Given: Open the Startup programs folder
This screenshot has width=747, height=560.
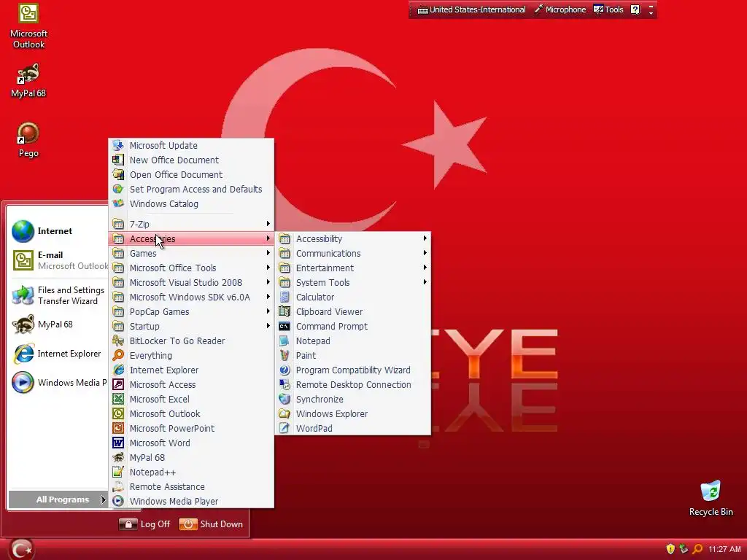Looking at the screenshot, I should (191, 326).
